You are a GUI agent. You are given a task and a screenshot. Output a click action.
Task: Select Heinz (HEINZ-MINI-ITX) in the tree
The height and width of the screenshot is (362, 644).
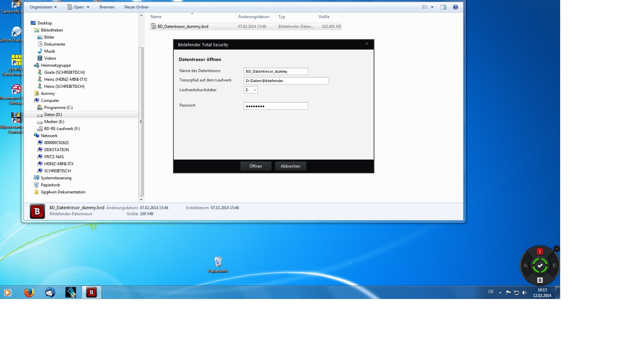click(x=66, y=79)
